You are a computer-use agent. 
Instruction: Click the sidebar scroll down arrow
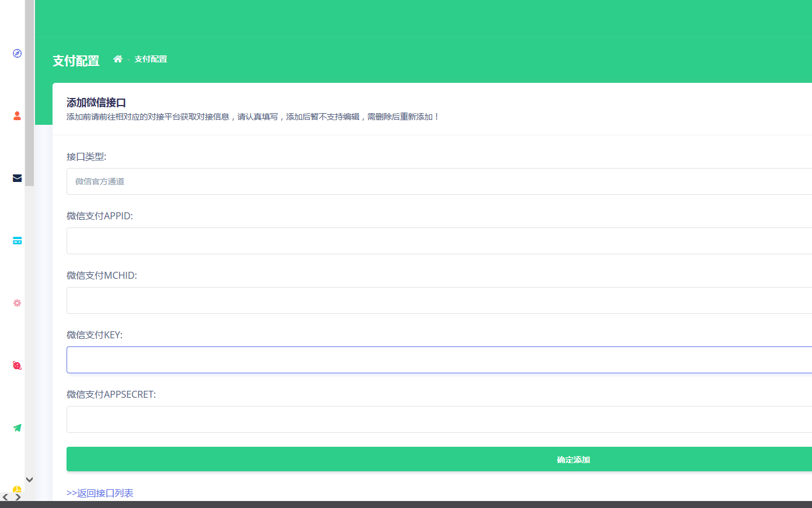[29, 479]
